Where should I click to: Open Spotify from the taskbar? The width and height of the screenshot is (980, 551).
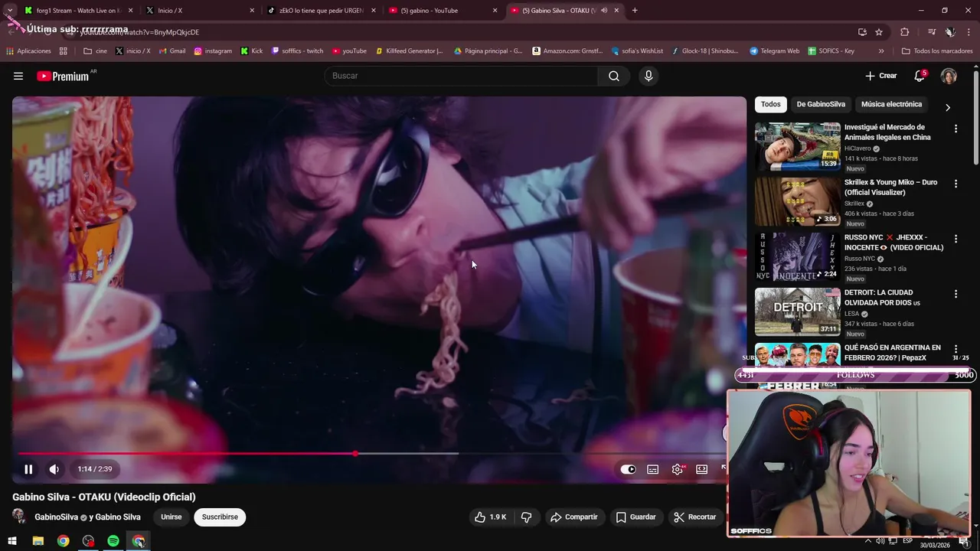113,541
